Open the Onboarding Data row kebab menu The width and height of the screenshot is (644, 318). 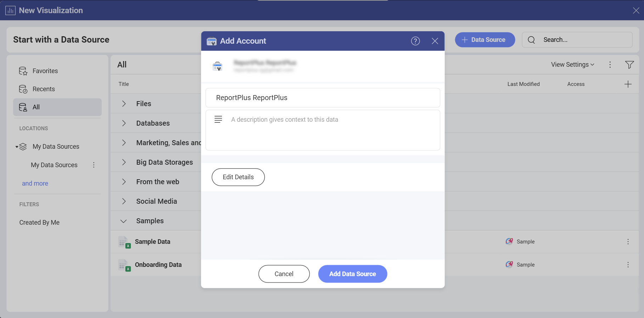point(628,265)
